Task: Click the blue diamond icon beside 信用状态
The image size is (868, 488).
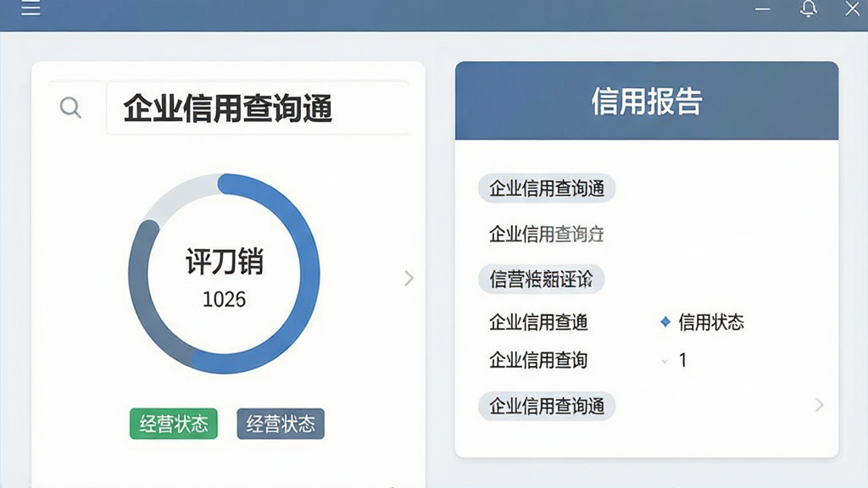Action: point(665,321)
